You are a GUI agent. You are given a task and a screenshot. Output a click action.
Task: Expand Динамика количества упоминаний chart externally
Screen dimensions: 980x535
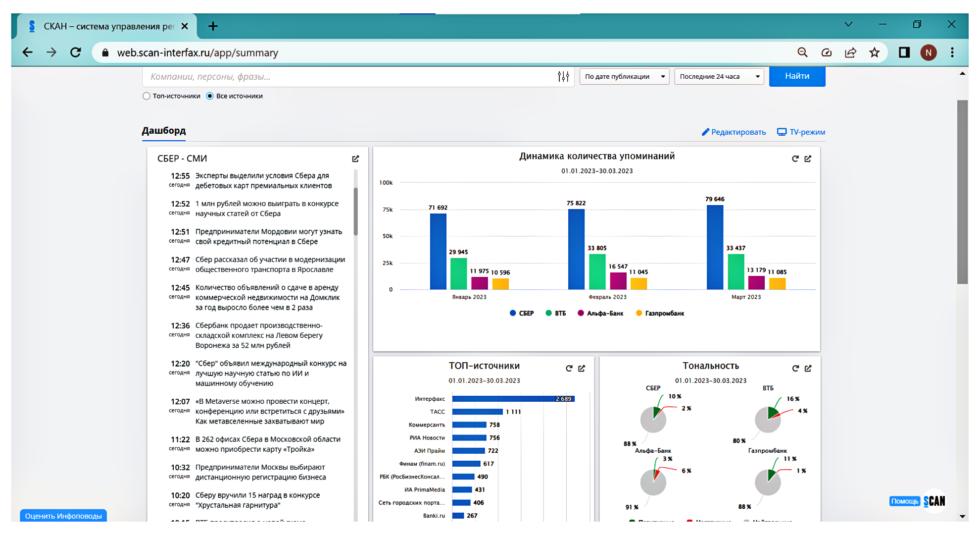(x=808, y=159)
